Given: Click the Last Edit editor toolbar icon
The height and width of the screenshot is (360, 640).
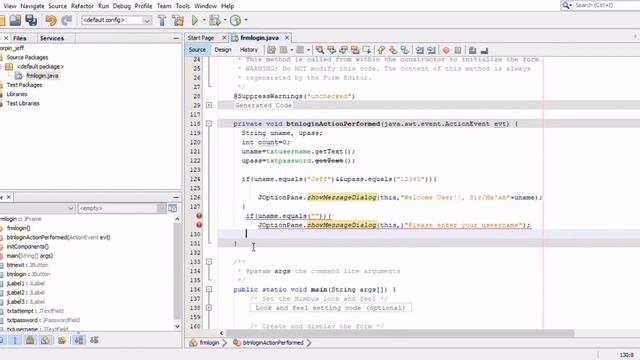Looking at the screenshot, I should pos(271,50).
